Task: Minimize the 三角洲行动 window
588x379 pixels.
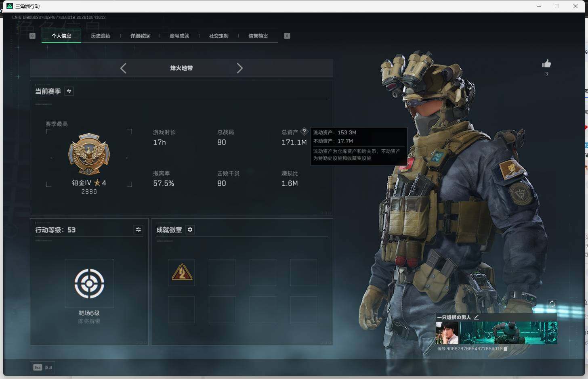Action: click(539, 6)
